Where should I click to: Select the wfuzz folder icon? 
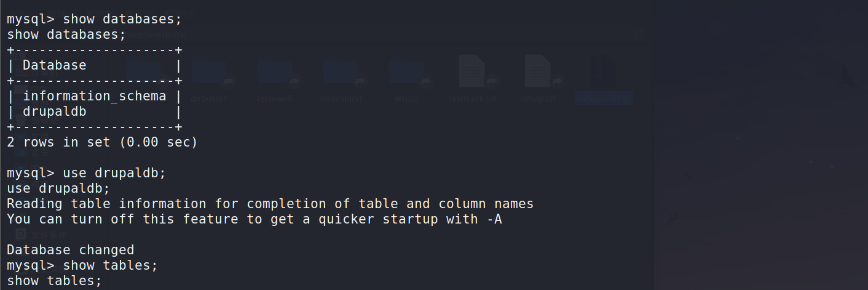tap(407, 71)
